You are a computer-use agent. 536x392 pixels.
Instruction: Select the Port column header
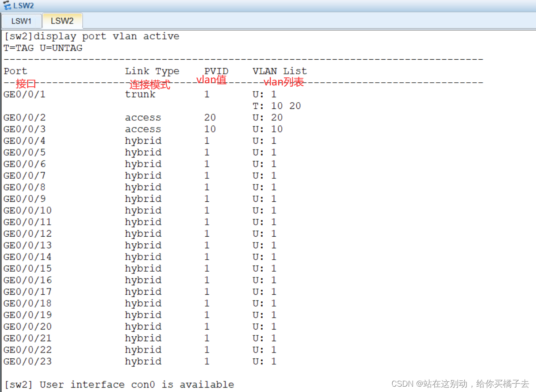[15, 71]
